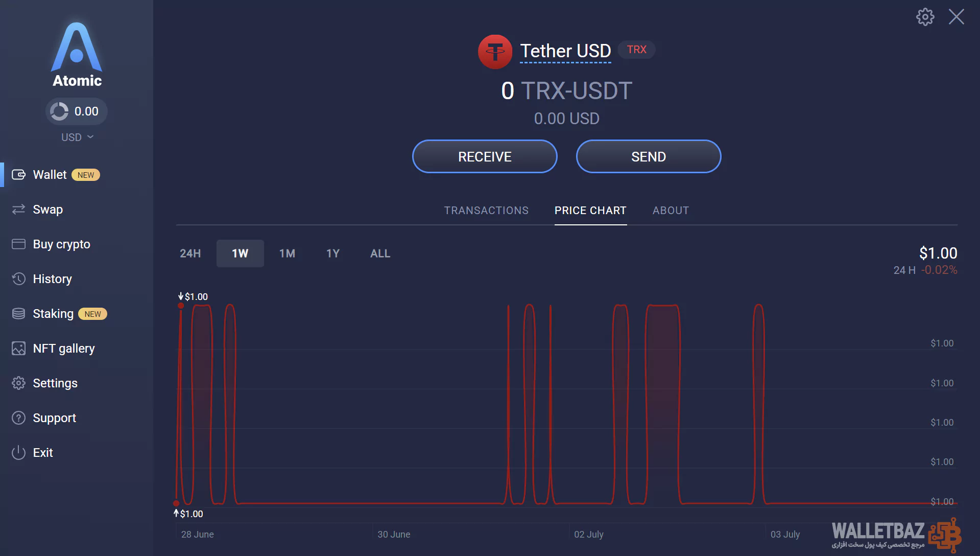The width and height of the screenshot is (980, 556).
Task: Switch chart range to 1M
Action: tap(287, 253)
